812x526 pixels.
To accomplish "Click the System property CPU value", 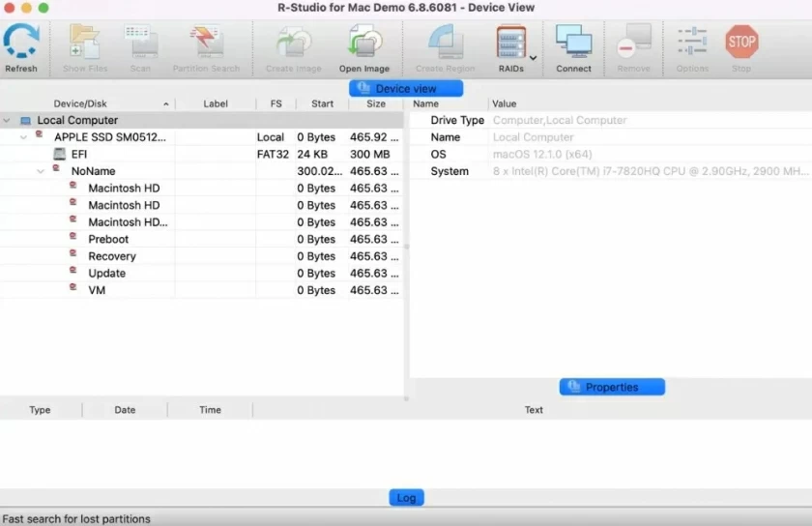I will pos(651,171).
